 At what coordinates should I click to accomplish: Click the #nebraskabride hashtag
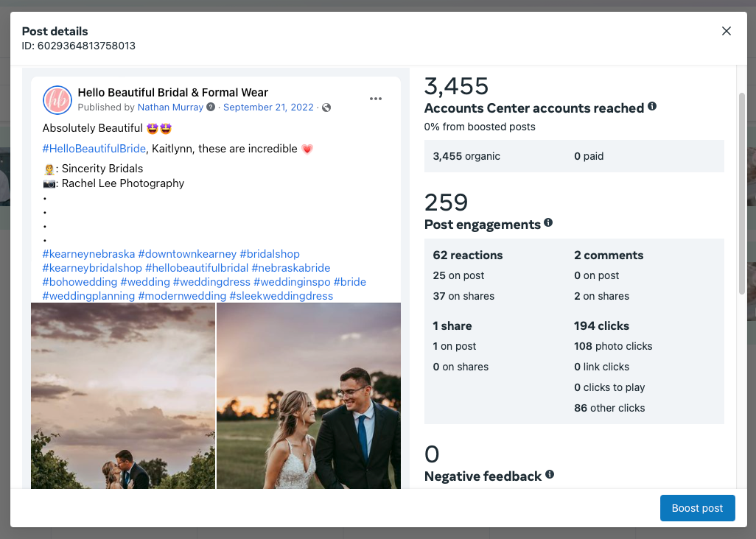tap(291, 268)
